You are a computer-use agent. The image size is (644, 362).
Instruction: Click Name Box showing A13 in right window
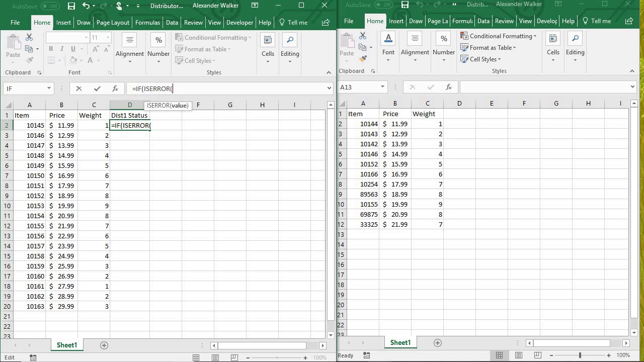click(359, 87)
